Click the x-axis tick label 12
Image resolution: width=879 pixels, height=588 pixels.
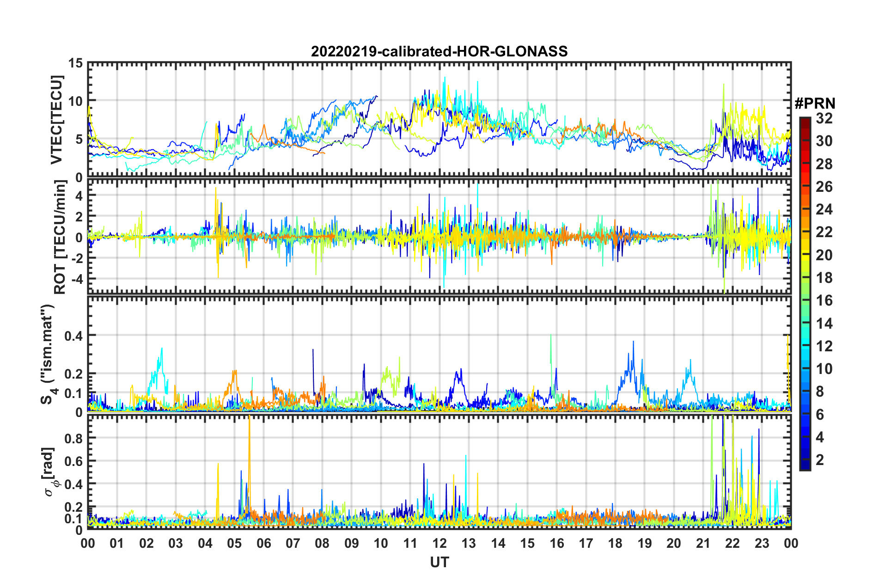(439, 543)
